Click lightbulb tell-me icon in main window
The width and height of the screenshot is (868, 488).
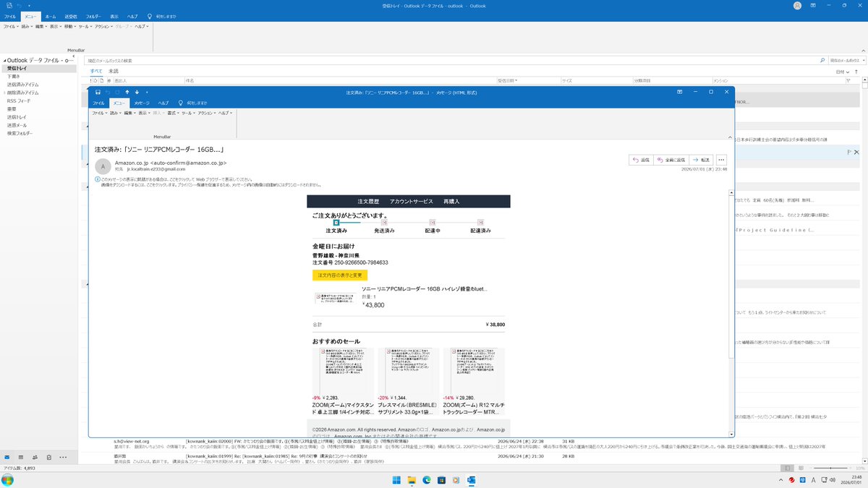149,16
